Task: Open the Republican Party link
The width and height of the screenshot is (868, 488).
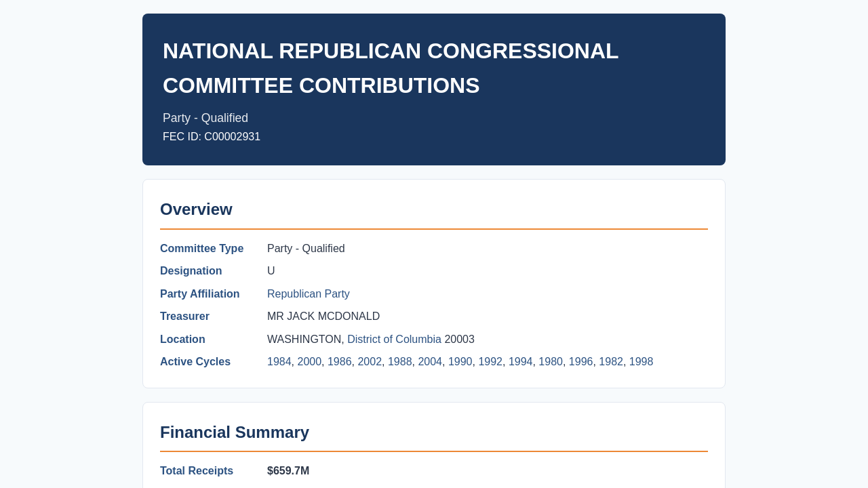Action: [x=309, y=294]
